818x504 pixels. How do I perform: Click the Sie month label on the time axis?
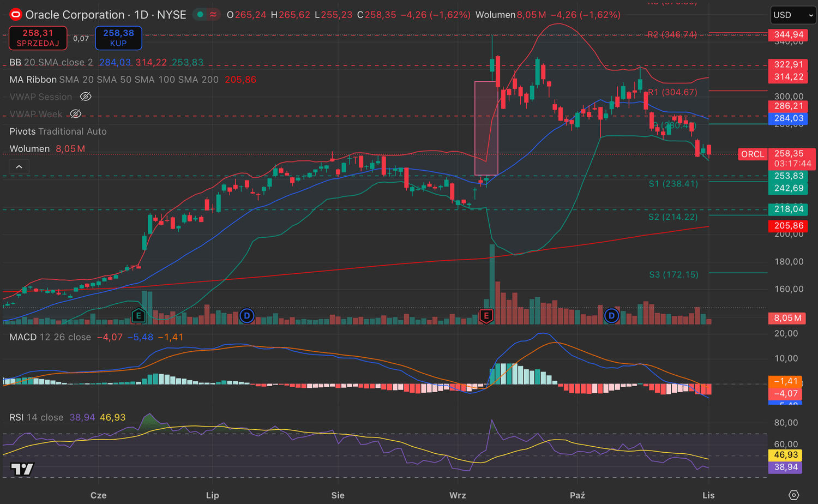click(338, 495)
